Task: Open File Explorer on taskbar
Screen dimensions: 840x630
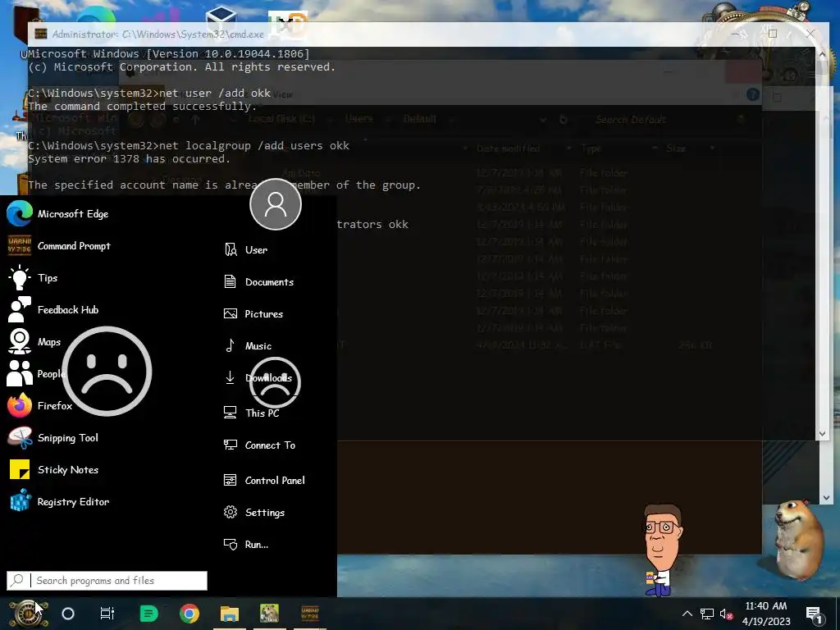Action: [230, 614]
